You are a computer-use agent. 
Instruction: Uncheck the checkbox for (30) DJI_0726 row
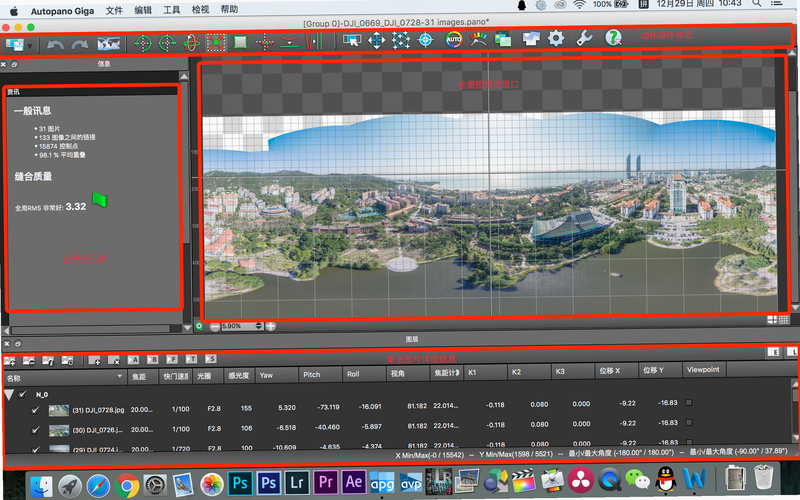point(35,430)
